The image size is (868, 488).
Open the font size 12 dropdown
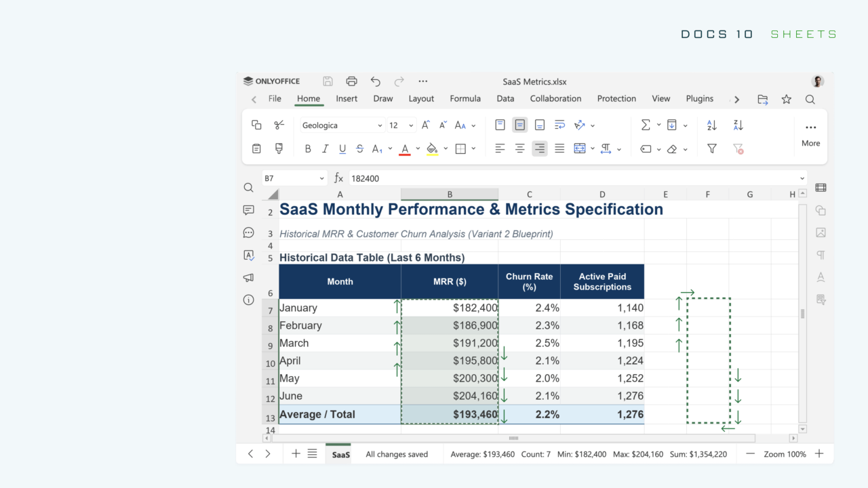(411, 125)
